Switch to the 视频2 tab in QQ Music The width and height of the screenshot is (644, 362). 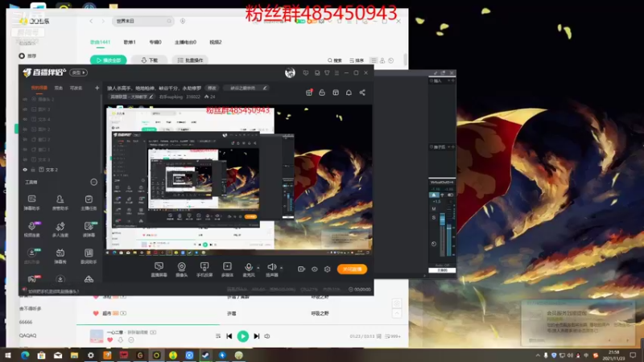pyautogui.click(x=216, y=43)
